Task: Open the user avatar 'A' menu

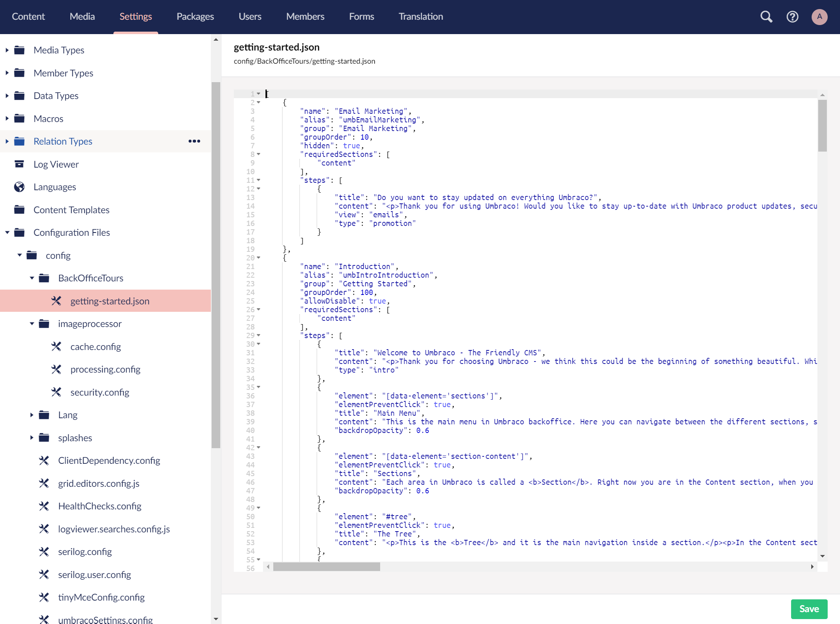Action: click(819, 17)
